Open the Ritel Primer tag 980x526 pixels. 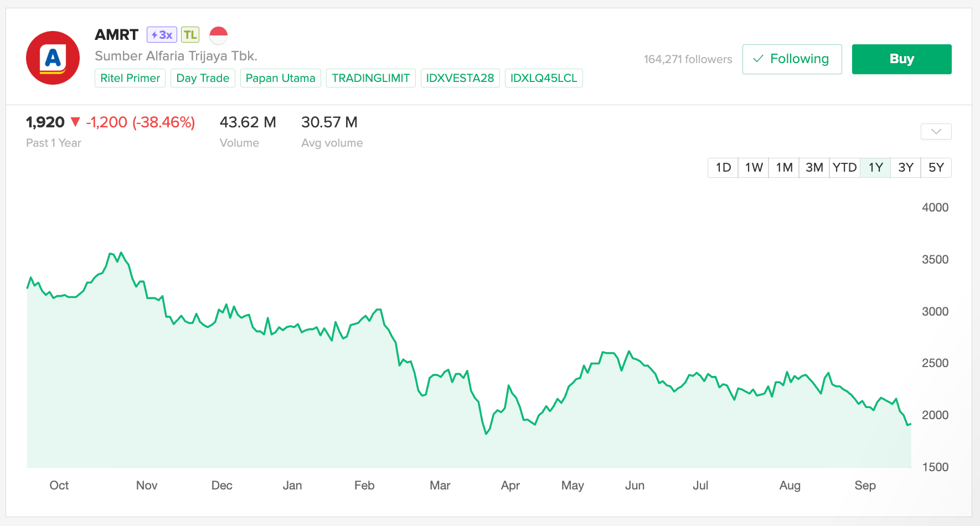point(130,78)
